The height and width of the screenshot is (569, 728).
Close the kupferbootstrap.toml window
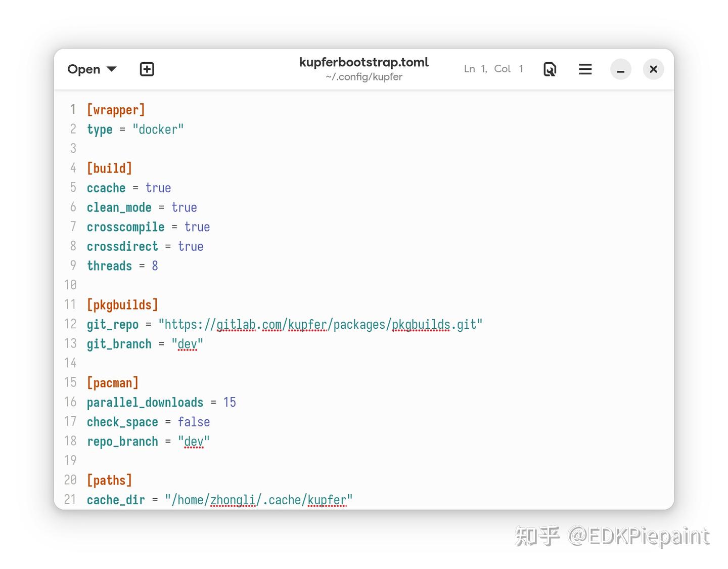(x=654, y=69)
